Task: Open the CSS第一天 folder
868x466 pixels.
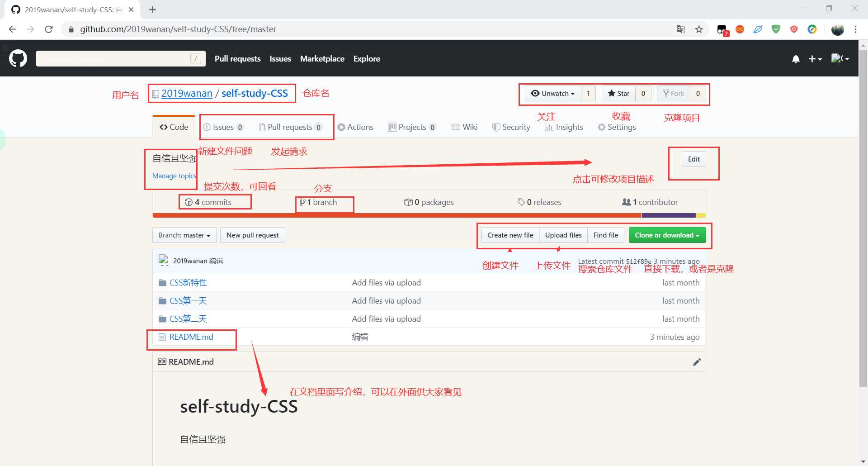Action: [x=188, y=301]
